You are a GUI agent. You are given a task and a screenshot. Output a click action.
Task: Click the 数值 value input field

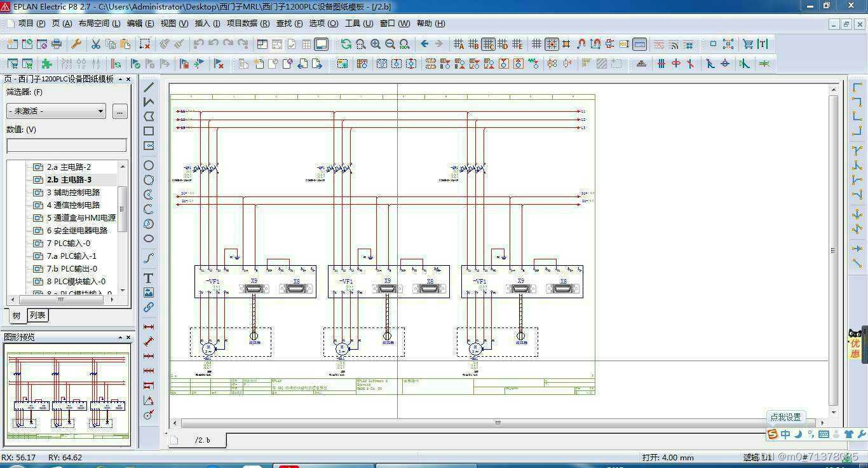point(67,146)
